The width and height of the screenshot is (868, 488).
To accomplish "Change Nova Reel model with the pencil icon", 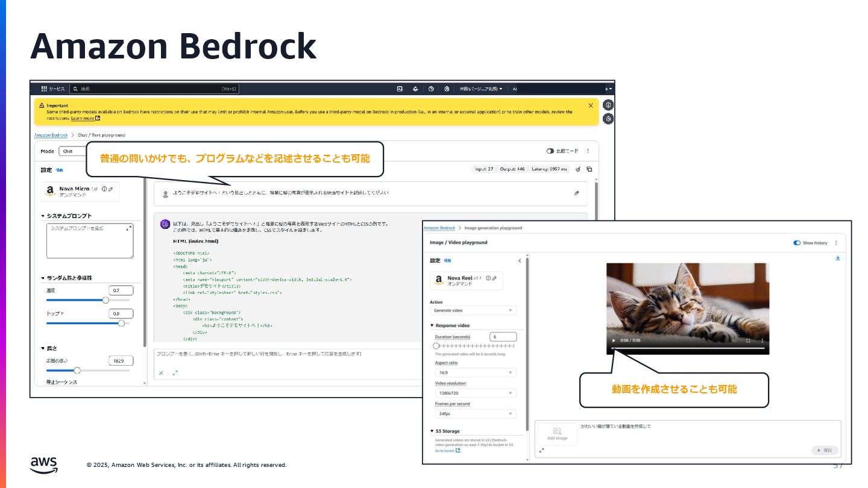I will [494, 278].
